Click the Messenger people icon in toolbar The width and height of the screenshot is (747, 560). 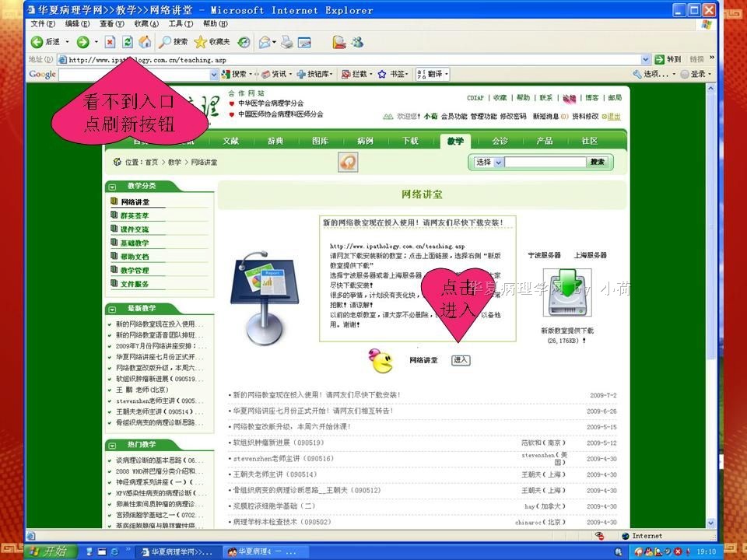click(x=357, y=42)
